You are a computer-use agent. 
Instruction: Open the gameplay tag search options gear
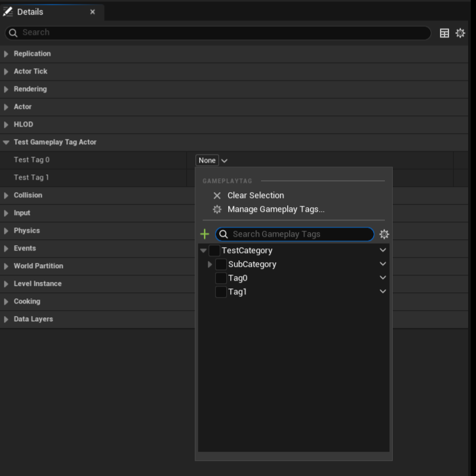384,234
